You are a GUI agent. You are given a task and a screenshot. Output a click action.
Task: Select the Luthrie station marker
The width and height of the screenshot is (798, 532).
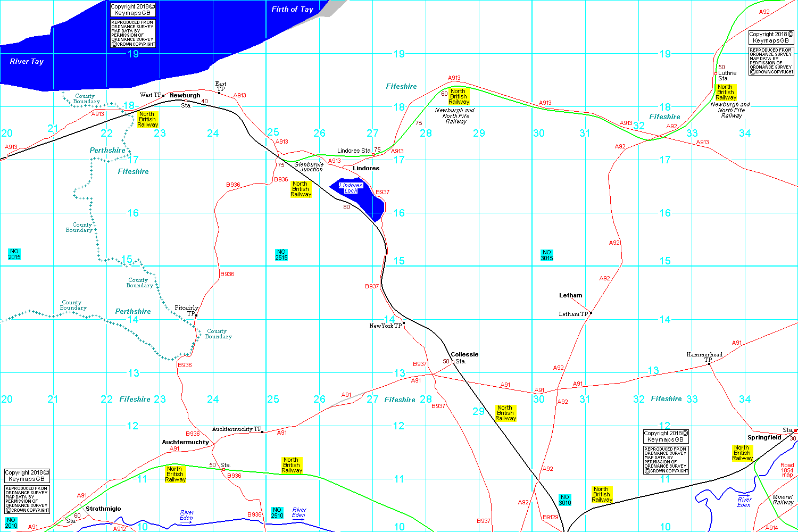click(716, 74)
